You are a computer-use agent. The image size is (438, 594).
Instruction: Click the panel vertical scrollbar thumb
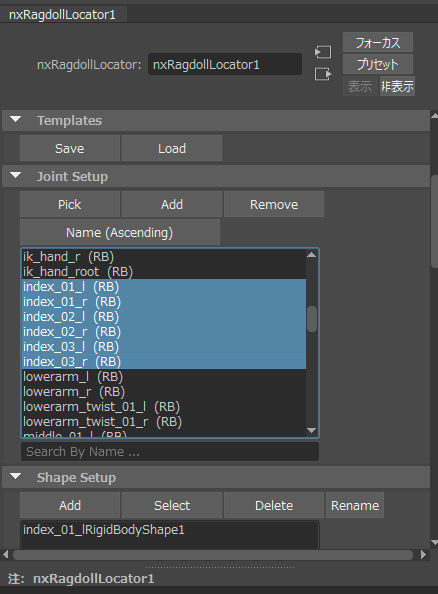[435, 222]
